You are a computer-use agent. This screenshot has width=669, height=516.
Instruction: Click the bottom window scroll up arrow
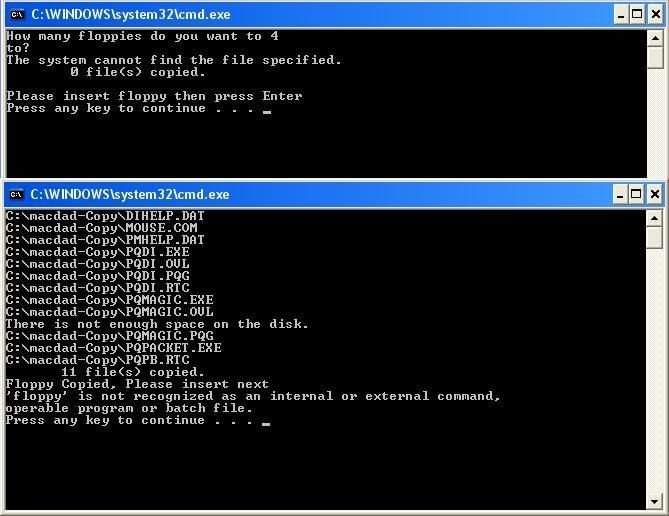654,219
